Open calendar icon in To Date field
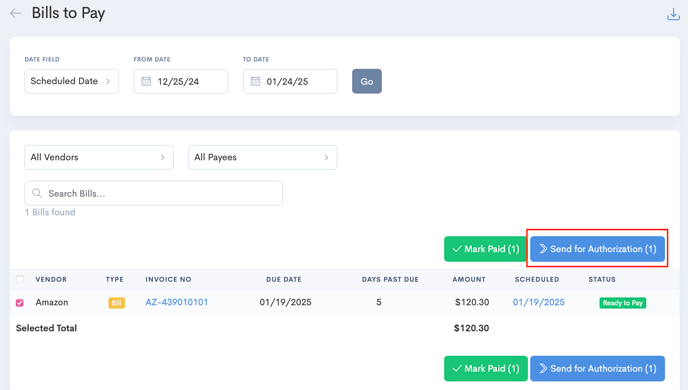This screenshot has height=390, width=688. [255, 81]
